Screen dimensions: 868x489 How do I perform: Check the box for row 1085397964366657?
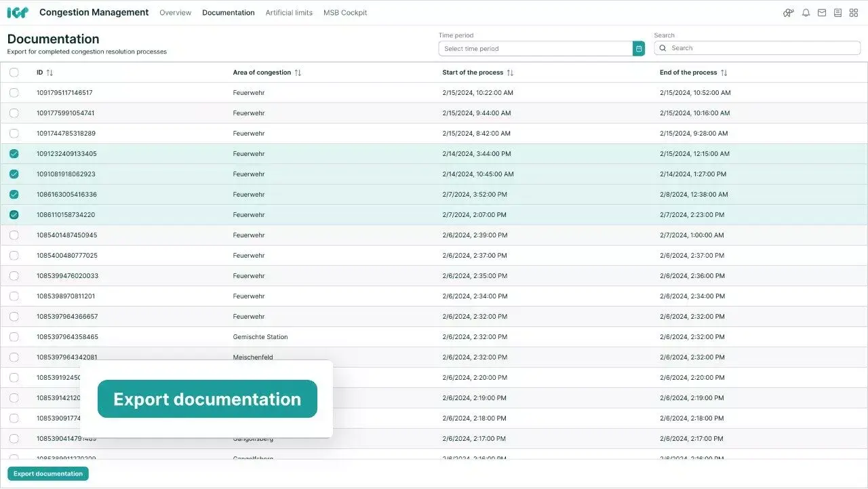[x=14, y=317]
